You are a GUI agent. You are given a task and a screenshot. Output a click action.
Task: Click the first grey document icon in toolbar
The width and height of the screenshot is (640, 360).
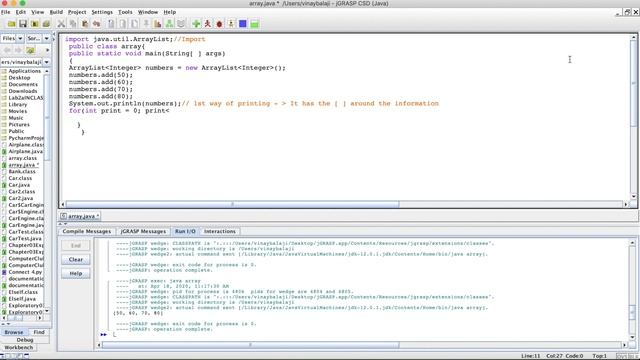pos(111,24)
